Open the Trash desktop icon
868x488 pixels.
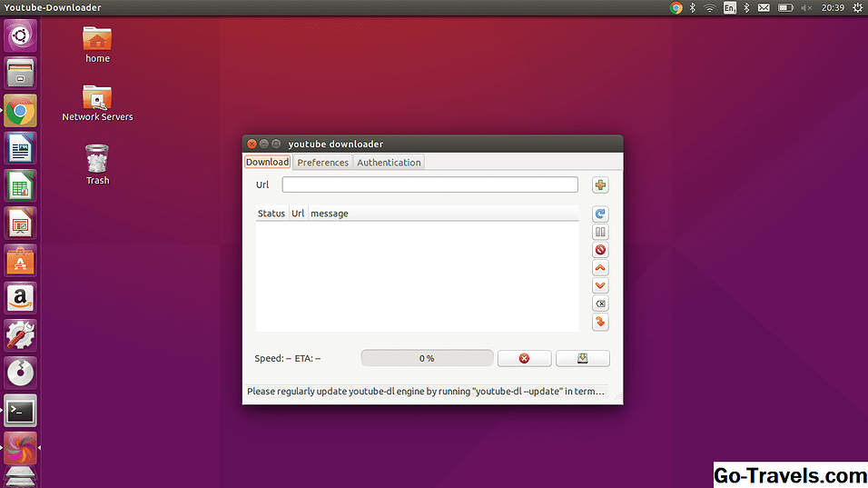click(97, 164)
